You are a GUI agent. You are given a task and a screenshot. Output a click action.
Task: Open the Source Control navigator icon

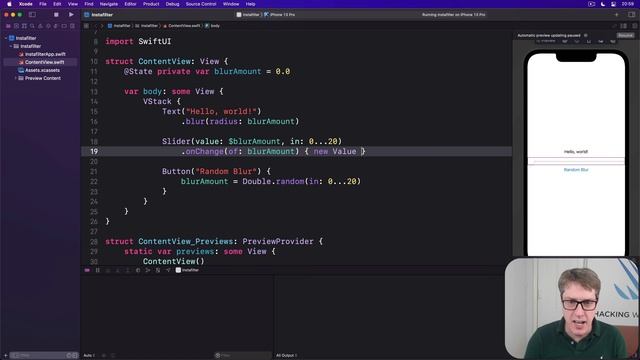tap(16, 26)
